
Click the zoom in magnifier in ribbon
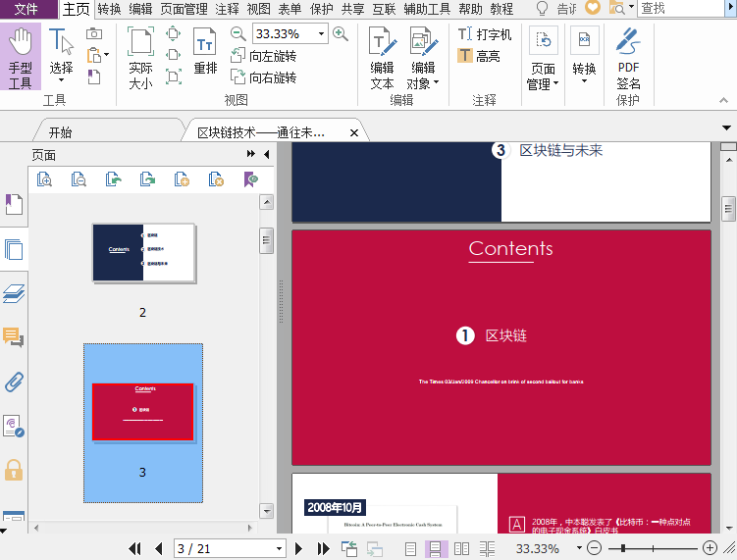pyautogui.click(x=340, y=33)
